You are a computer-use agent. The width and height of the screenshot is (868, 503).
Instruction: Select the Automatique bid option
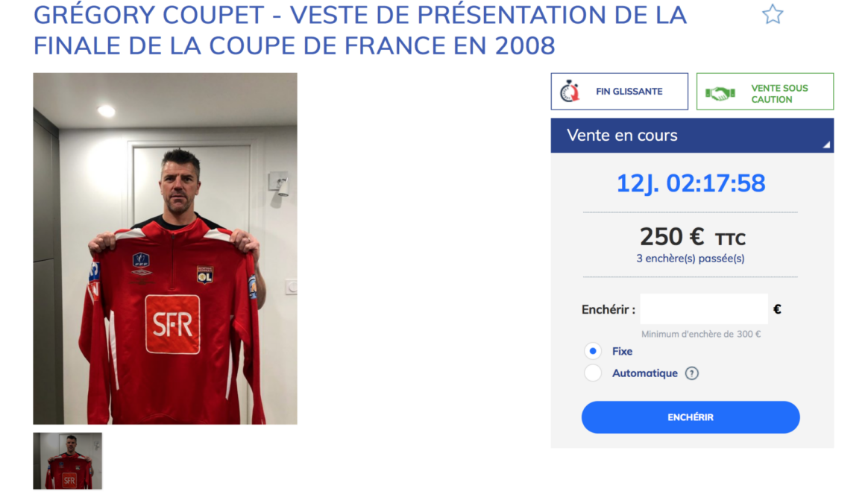593,373
